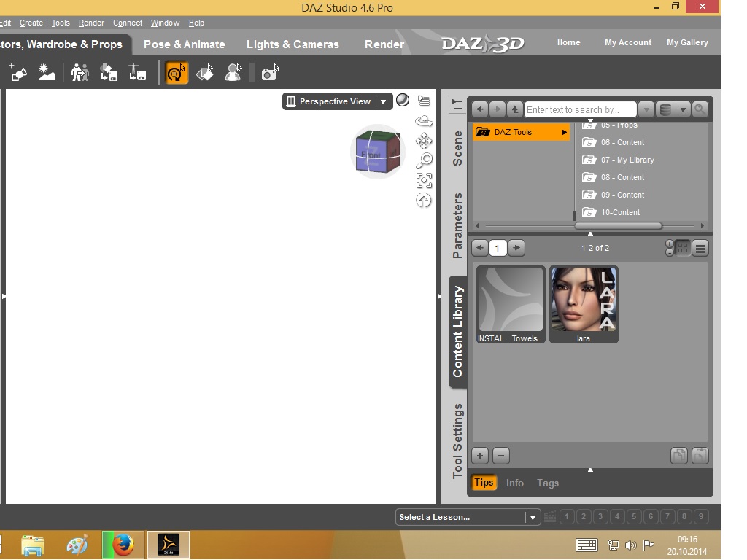Click the search text field
The image size is (747, 560).
tap(580, 109)
